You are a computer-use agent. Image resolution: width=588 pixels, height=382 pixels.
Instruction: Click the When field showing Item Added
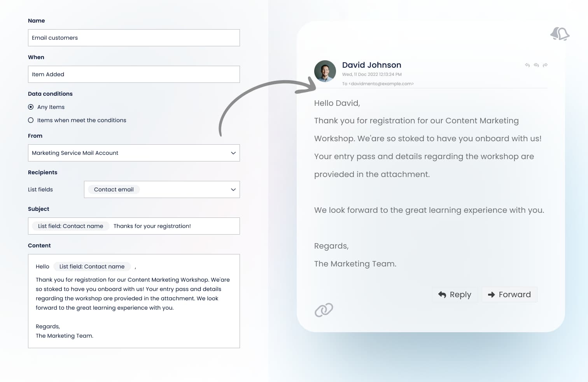[134, 74]
